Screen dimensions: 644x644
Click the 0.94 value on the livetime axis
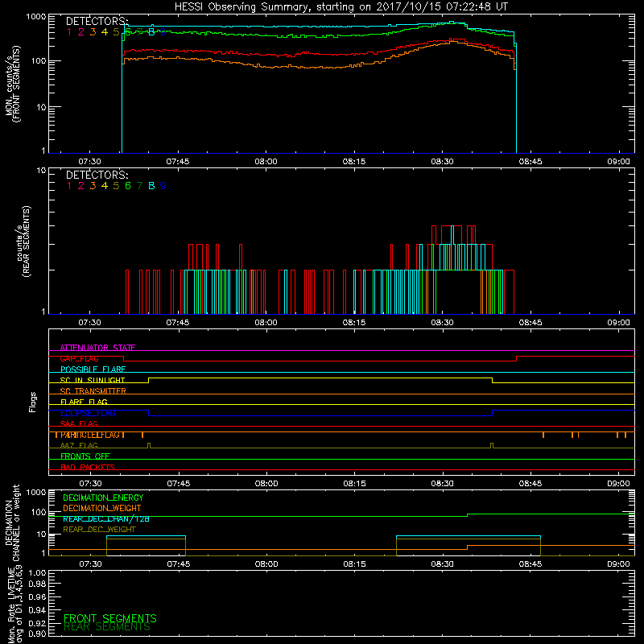tap(37, 609)
